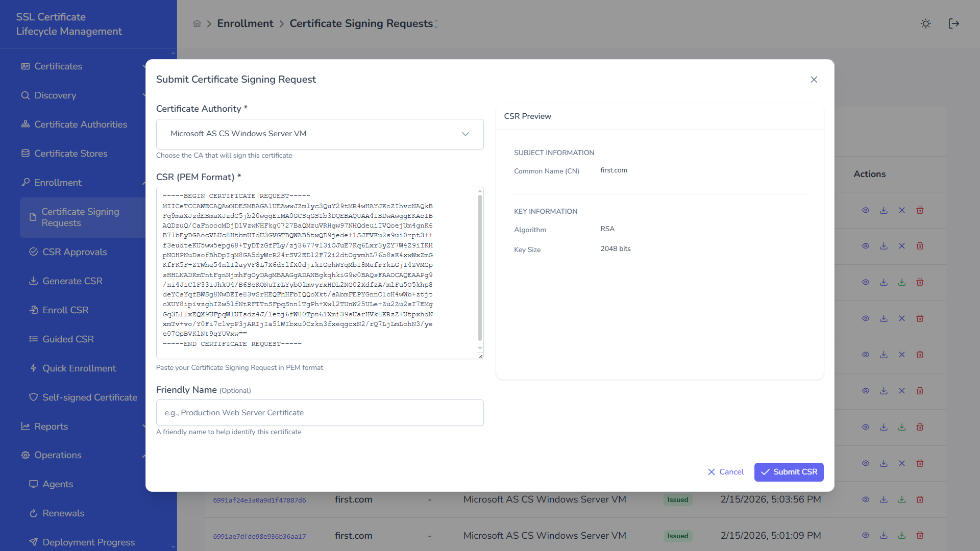Open CSR Approvals from the sidebar
980x551 pixels.
(x=75, y=252)
